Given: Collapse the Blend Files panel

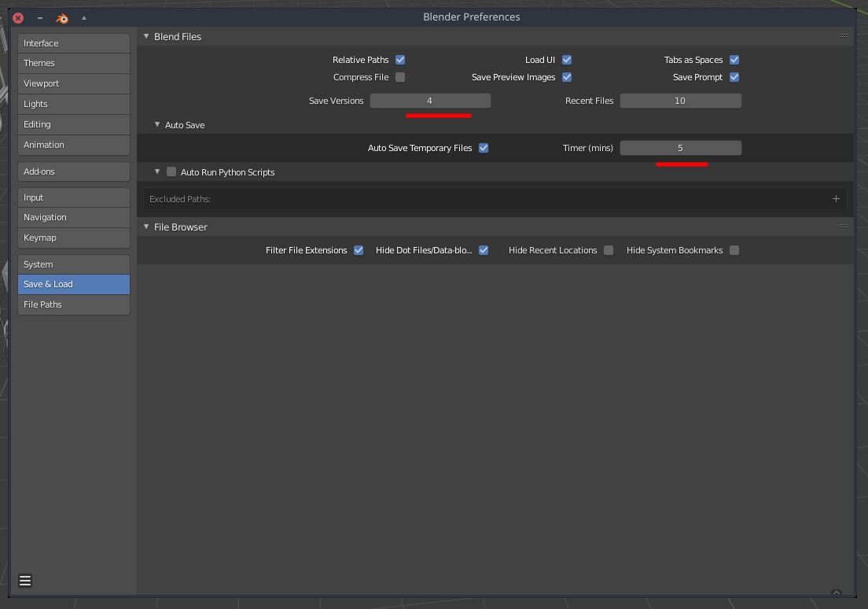Looking at the screenshot, I should 146,36.
